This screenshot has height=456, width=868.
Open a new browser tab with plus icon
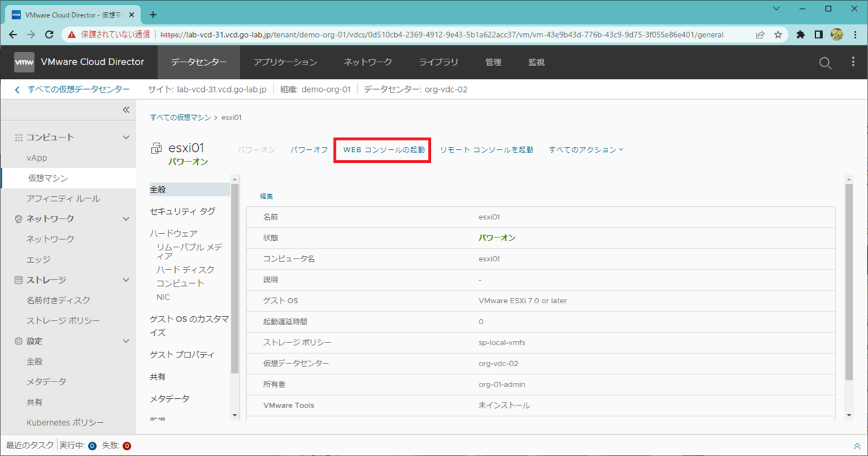[153, 14]
